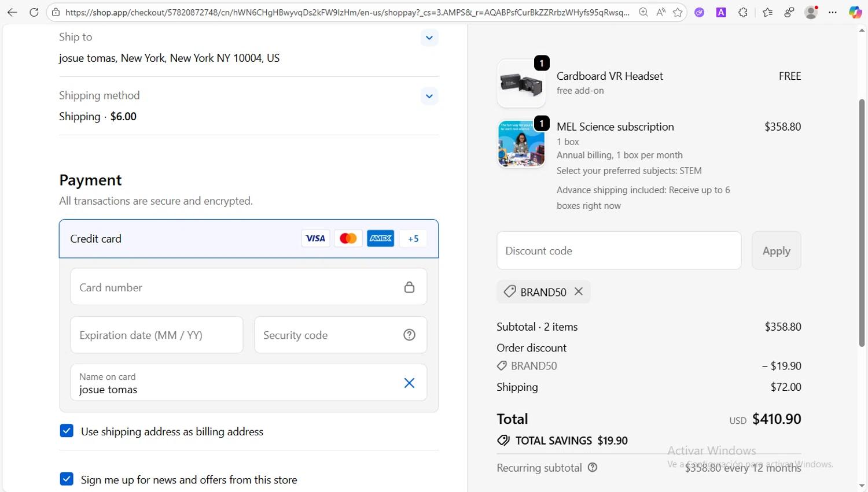Click the – $19.90 discount amount

click(782, 365)
